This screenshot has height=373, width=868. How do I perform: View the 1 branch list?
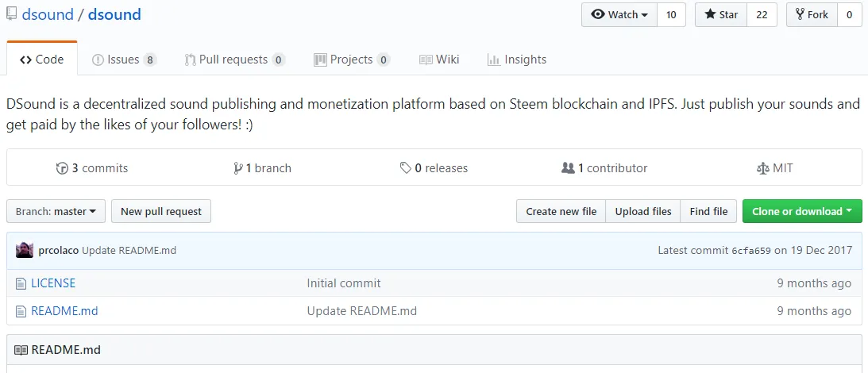pos(262,167)
